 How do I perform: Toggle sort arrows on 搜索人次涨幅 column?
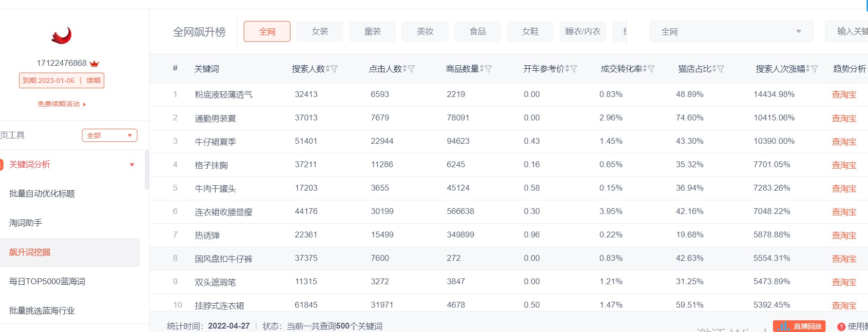tap(808, 69)
